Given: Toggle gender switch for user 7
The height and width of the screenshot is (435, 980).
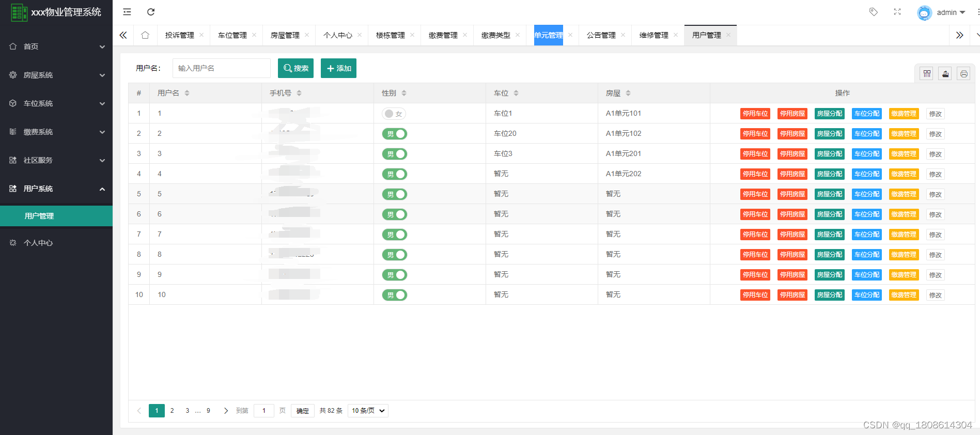Looking at the screenshot, I should coord(395,235).
